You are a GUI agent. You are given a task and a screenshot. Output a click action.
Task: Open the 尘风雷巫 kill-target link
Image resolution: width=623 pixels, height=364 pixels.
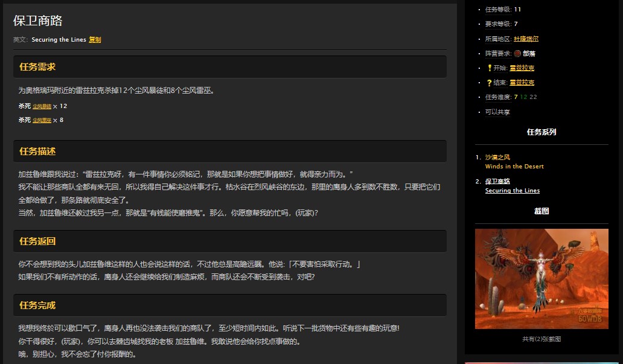(x=41, y=120)
